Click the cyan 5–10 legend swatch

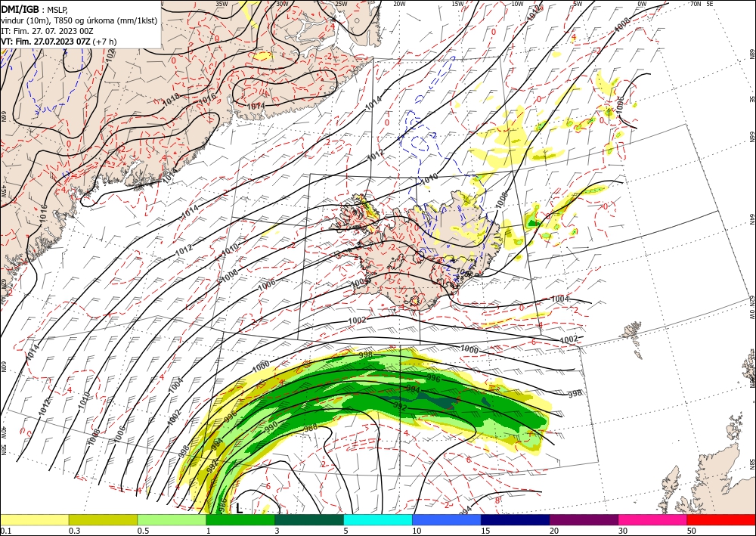(x=378, y=519)
